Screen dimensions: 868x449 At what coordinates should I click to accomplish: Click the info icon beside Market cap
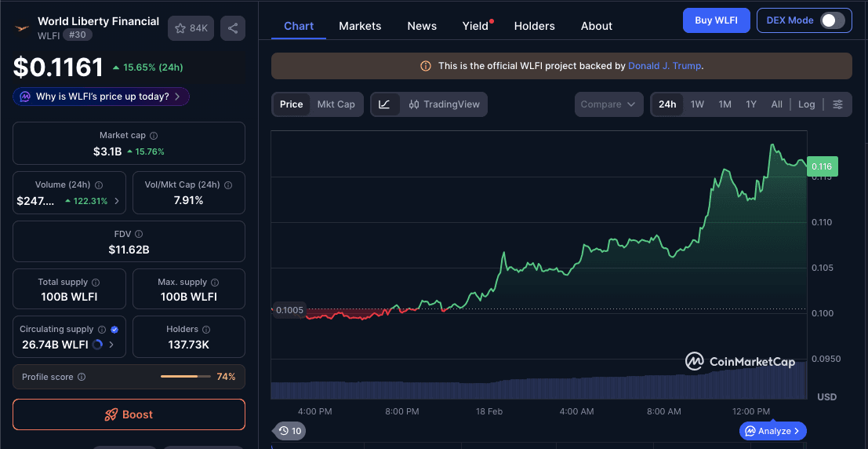pyautogui.click(x=154, y=135)
